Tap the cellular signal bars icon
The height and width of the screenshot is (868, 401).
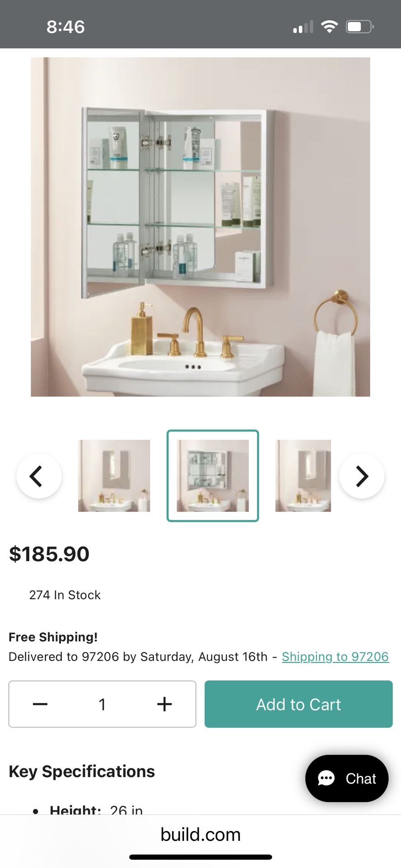303,27
